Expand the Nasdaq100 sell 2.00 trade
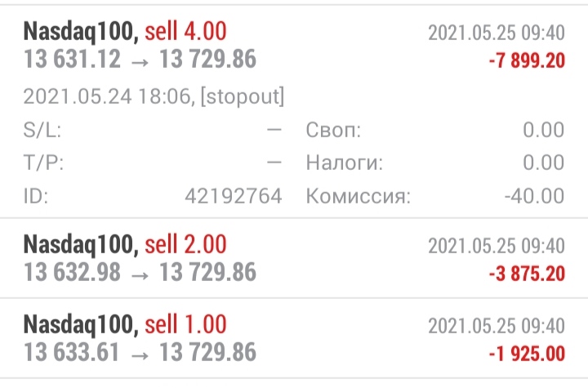588x388 pixels. click(x=294, y=258)
